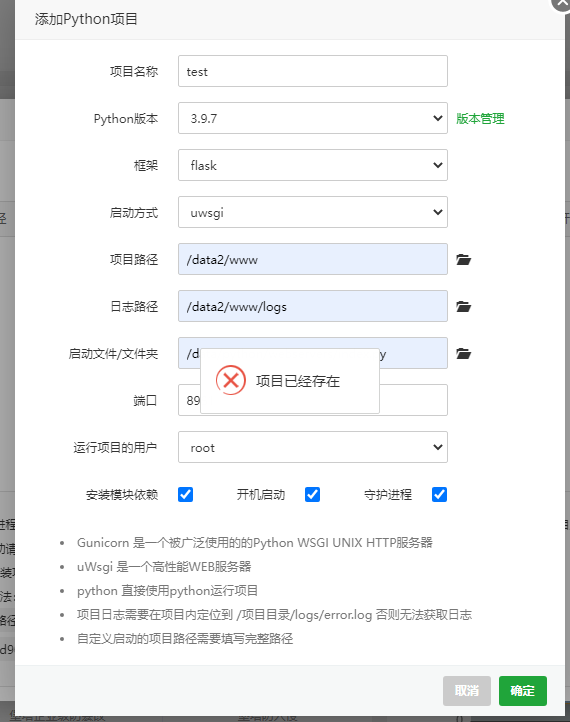The image size is (570, 722).
Task: Click the python 直接使用python运行项目 hint
Action: tap(168, 591)
